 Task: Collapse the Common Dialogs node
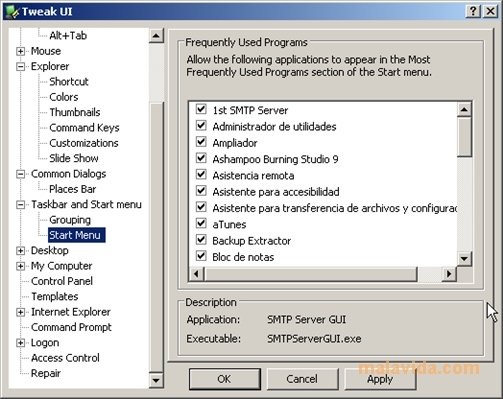(x=21, y=174)
